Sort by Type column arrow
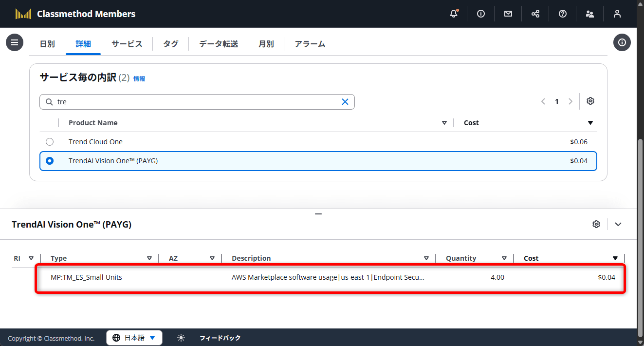The width and height of the screenshot is (644, 346). 149,258
